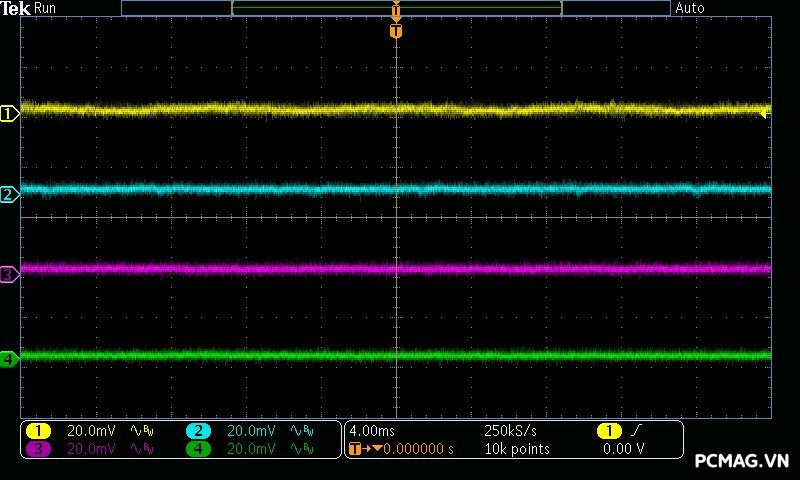Click the 10k points record length readout
The width and height of the screenshot is (800, 480).
[516, 449]
